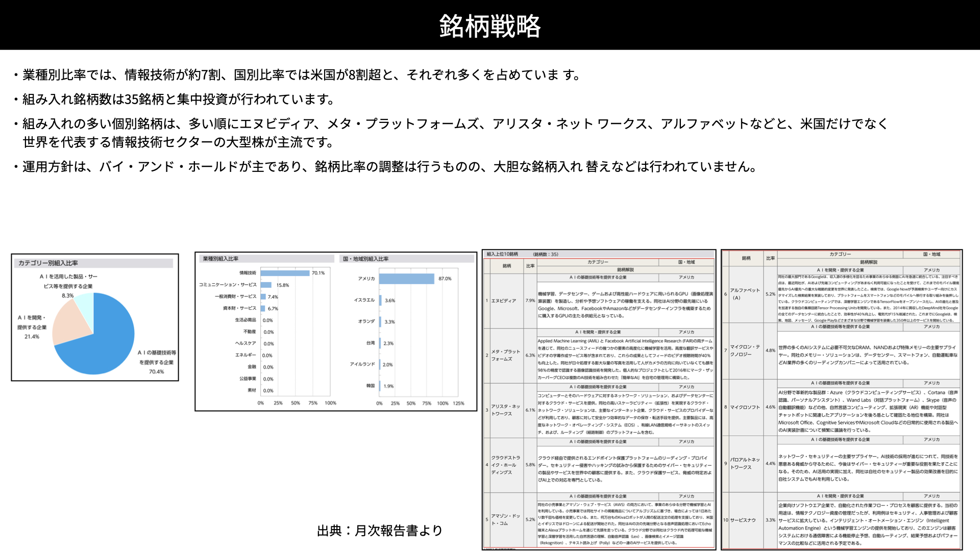Click the アメリカ bar in the country chart

click(407, 279)
